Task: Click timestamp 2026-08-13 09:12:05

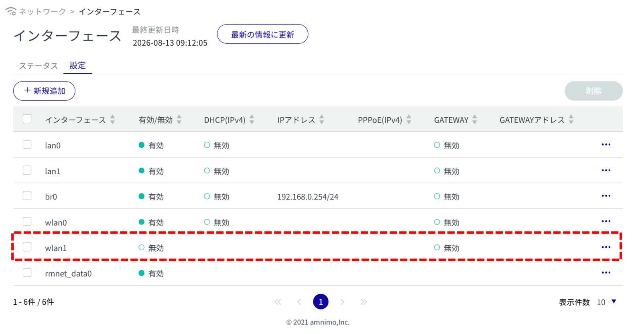Action: pos(170,43)
